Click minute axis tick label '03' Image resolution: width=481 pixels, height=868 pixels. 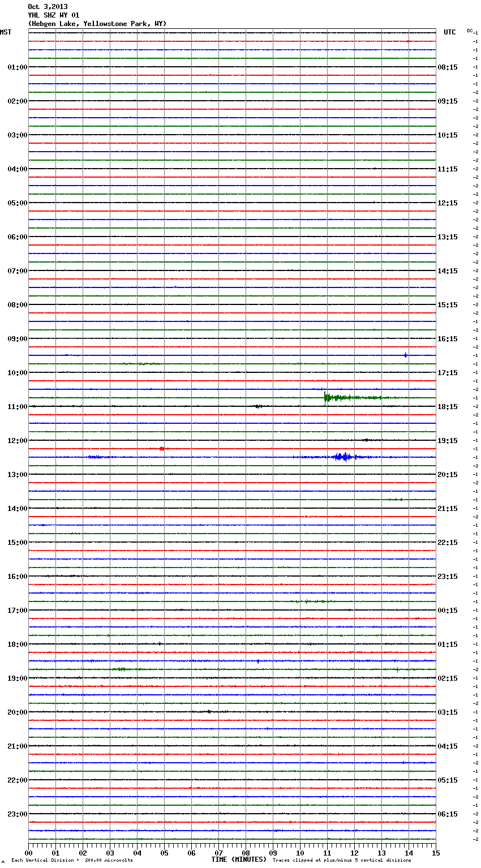(110, 853)
